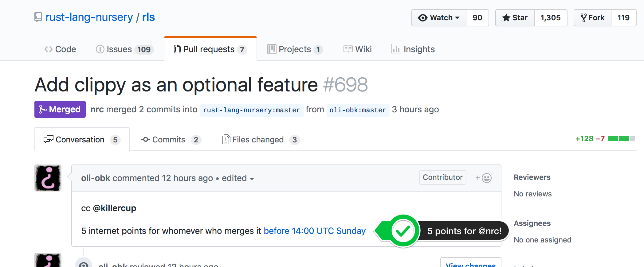Fork the rls repository
Screen dimensions: 644x267
point(592,18)
